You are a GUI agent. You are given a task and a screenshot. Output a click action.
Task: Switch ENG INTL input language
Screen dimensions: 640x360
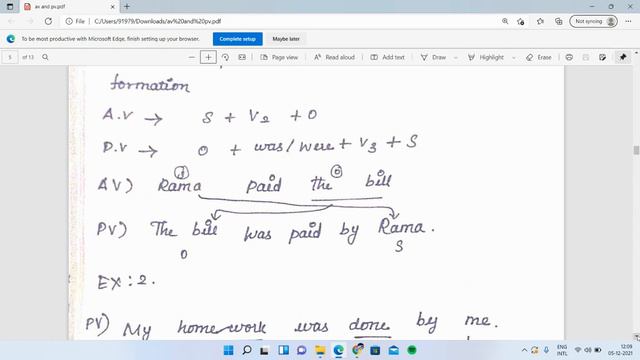coord(562,350)
